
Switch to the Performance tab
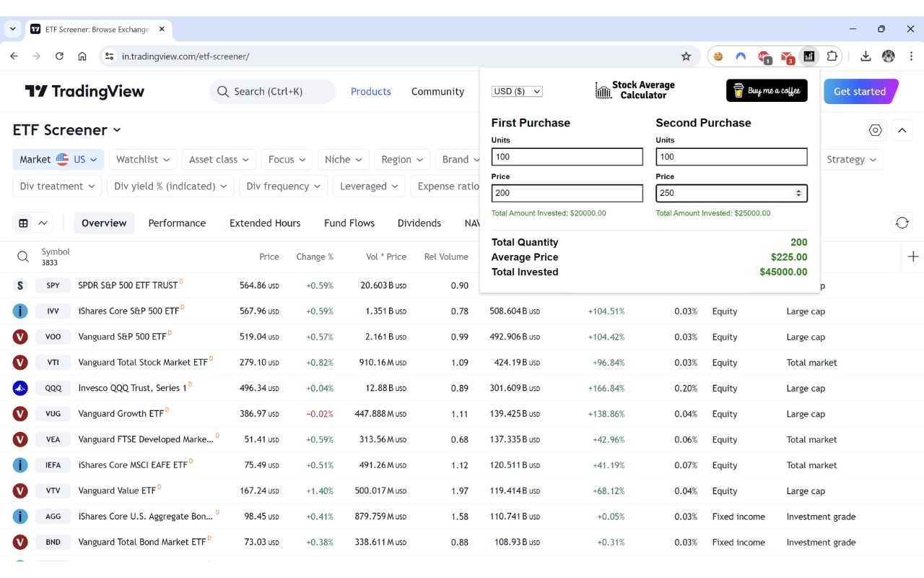177,223
